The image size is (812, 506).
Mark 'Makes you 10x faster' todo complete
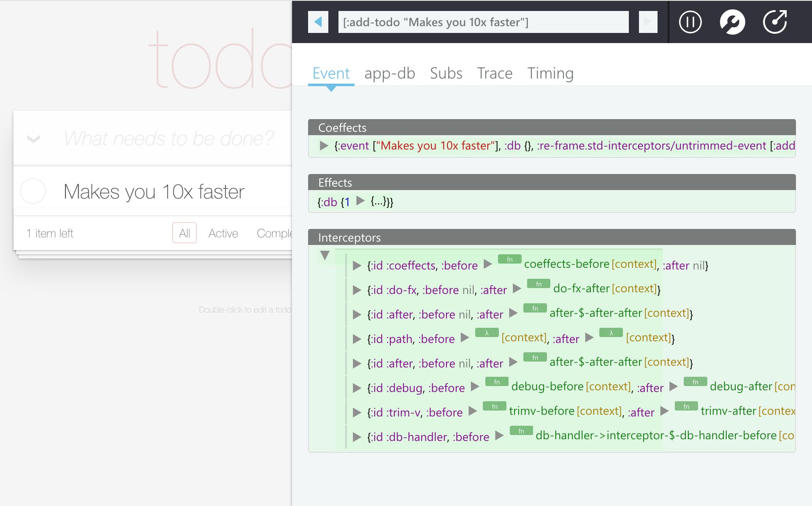coord(33,191)
